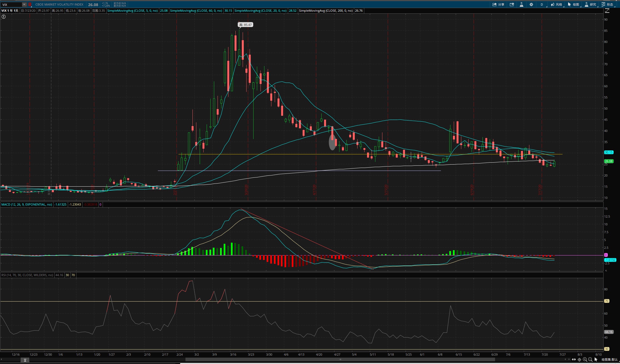The height and width of the screenshot is (364, 620).
Task: Click the 分享 share icon
Action: pyautogui.click(x=498, y=4)
